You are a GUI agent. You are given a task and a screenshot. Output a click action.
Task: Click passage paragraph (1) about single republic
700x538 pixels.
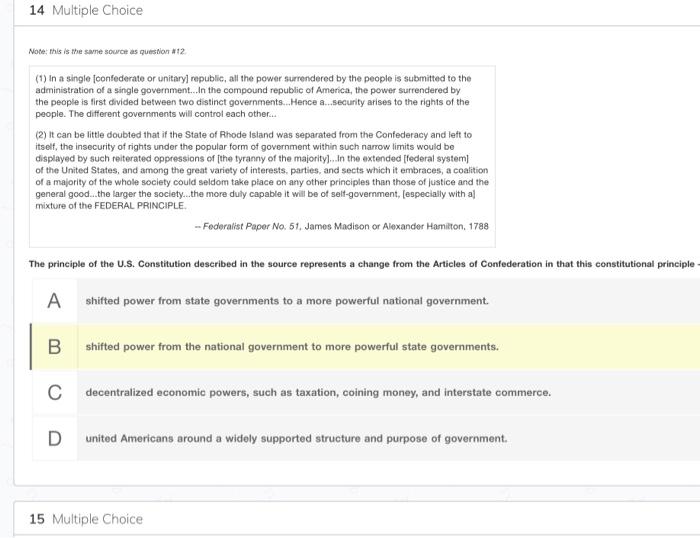click(x=254, y=96)
